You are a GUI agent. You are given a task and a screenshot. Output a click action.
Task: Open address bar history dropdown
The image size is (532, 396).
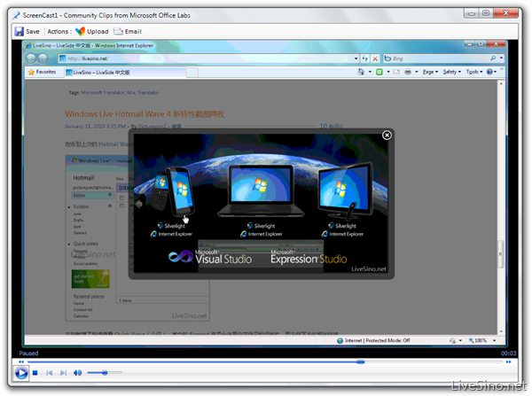(356, 58)
